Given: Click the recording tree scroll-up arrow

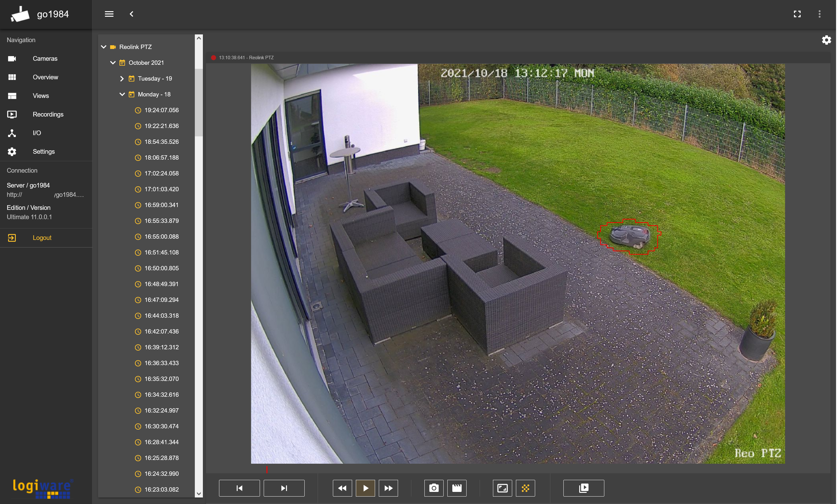Looking at the screenshot, I should [199, 38].
